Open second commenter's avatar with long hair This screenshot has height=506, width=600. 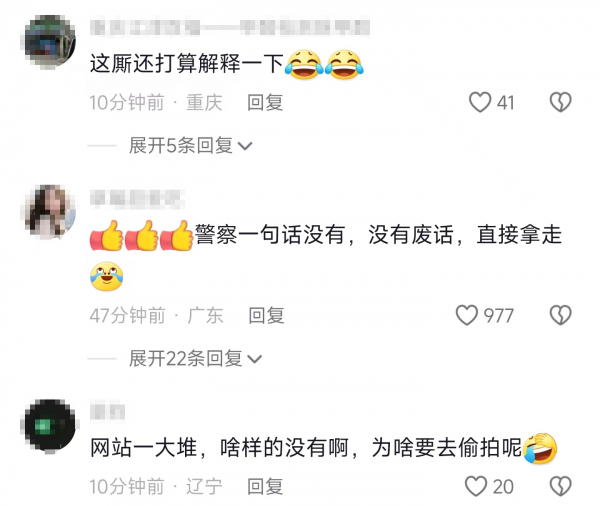pyautogui.click(x=50, y=211)
